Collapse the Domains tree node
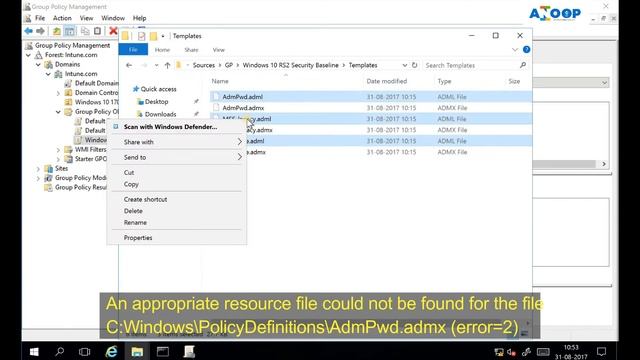 point(38,64)
